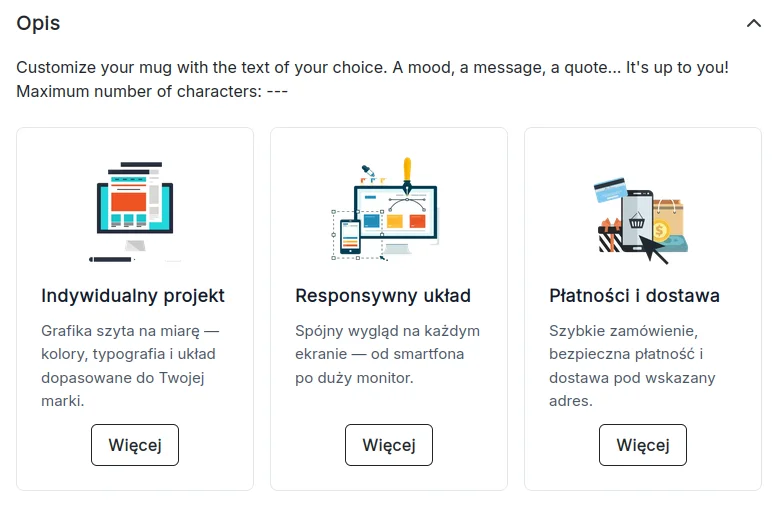Click the shopping basket phone icon

(637, 220)
